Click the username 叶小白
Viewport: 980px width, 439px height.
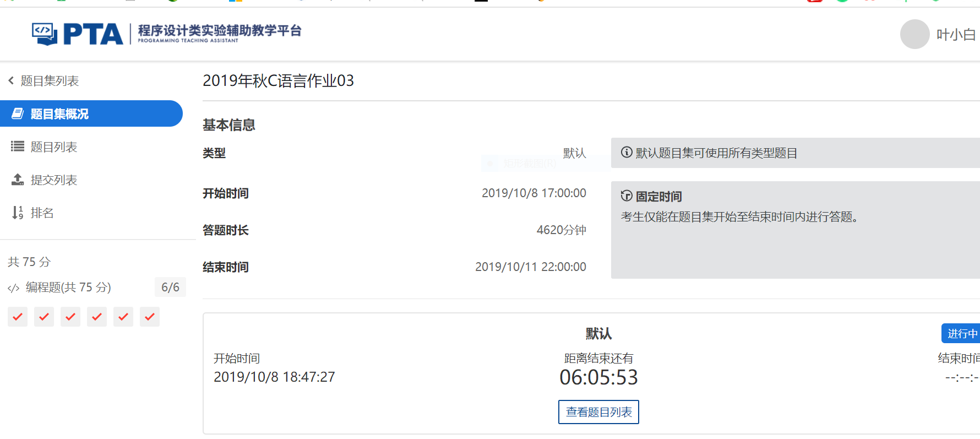[x=956, y=35]
